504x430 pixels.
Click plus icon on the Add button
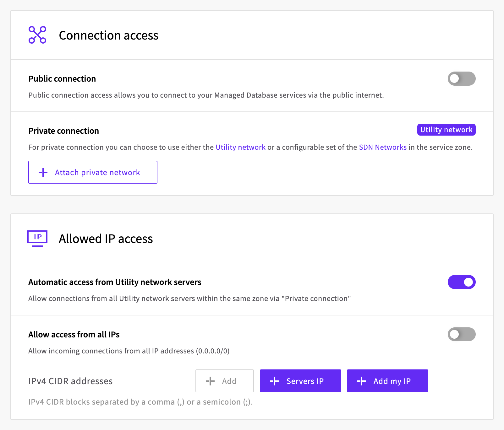[210, 381]
